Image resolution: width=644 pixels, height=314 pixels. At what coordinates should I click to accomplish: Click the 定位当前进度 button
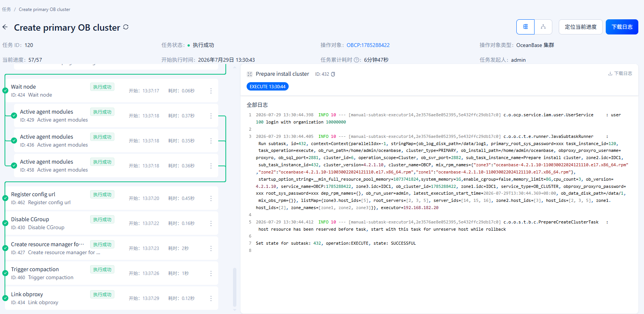coord(580,27)
